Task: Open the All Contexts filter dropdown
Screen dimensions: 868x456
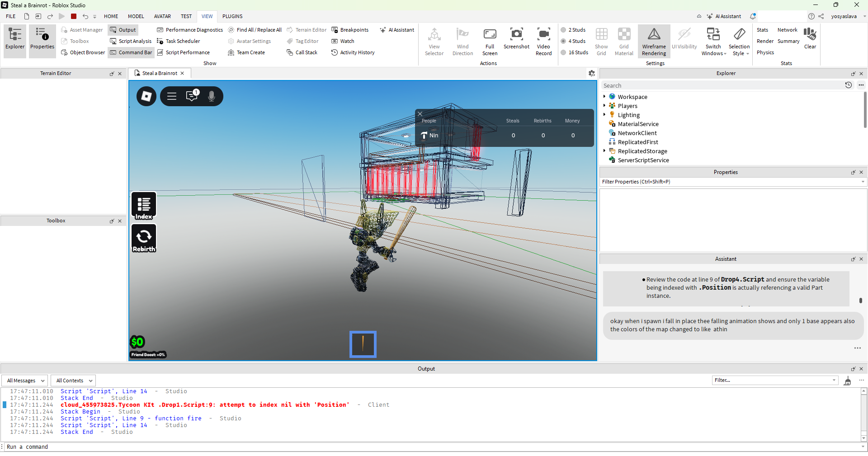Action: click(73, 381)
